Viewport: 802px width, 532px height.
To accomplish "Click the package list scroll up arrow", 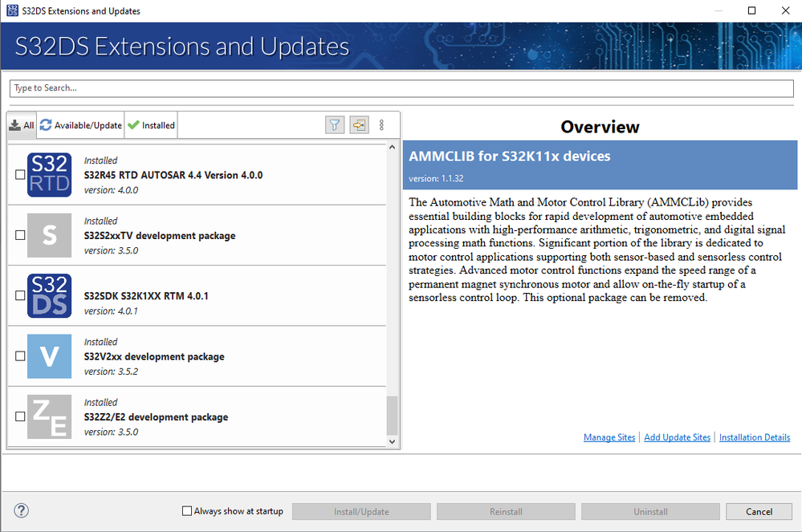I will tap(393, 147).
